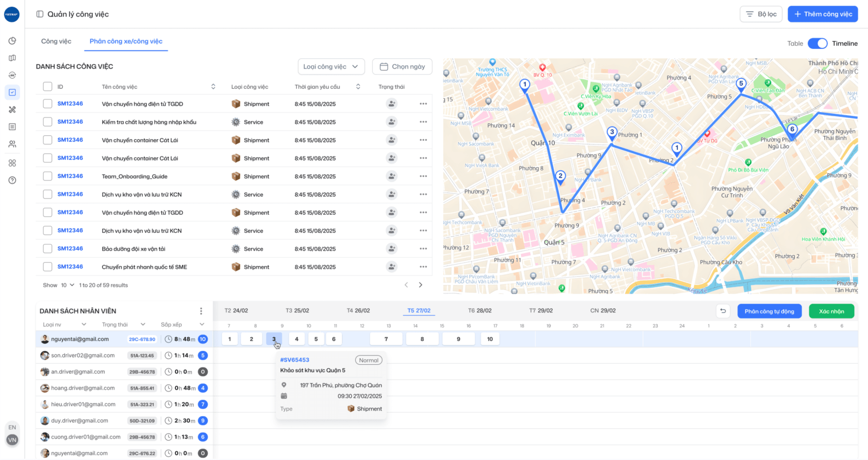Switch to the Công việc tab

pos(56,41)
